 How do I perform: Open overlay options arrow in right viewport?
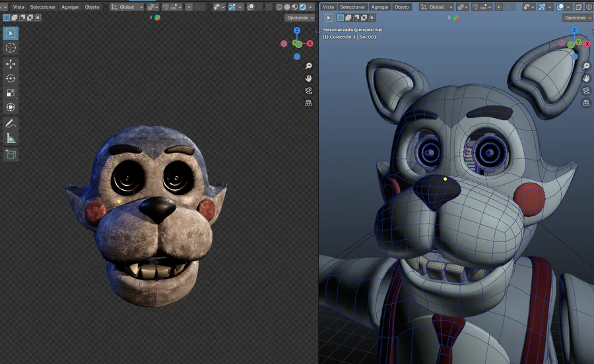click(569, 7)
